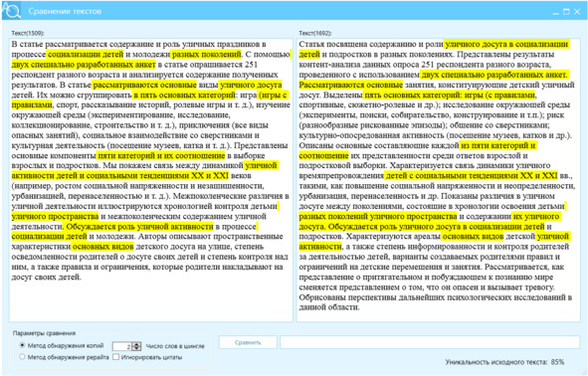Maximize the Сравнение текстов window

[x=566, y=12]
